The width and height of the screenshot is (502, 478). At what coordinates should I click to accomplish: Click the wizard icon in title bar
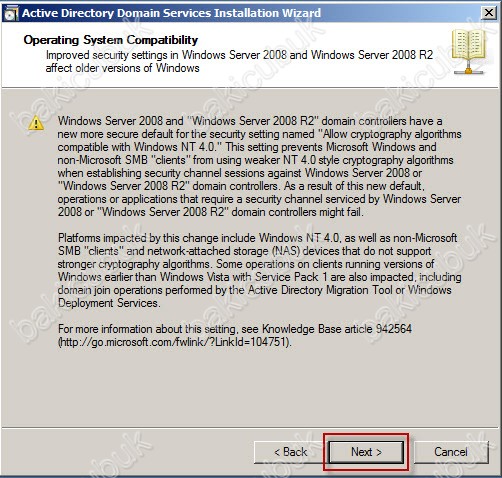(x=11, y=13)
